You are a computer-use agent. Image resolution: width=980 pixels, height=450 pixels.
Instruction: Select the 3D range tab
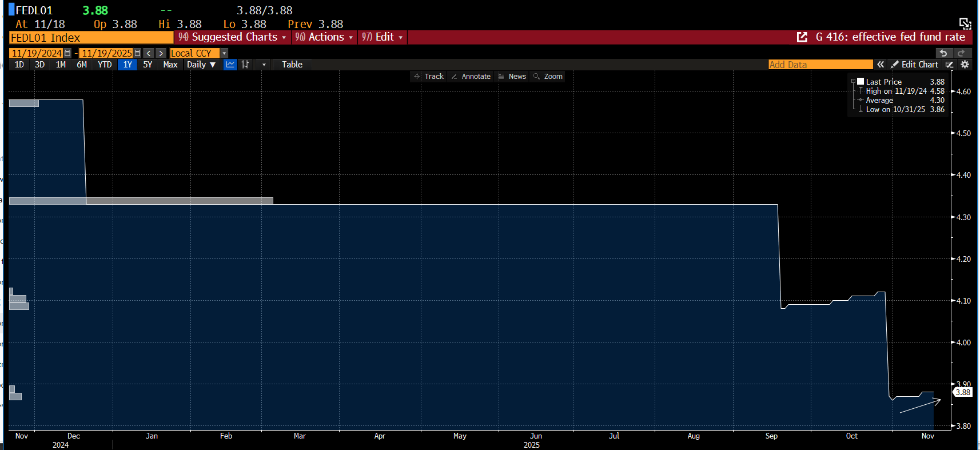tap(40, 65)
